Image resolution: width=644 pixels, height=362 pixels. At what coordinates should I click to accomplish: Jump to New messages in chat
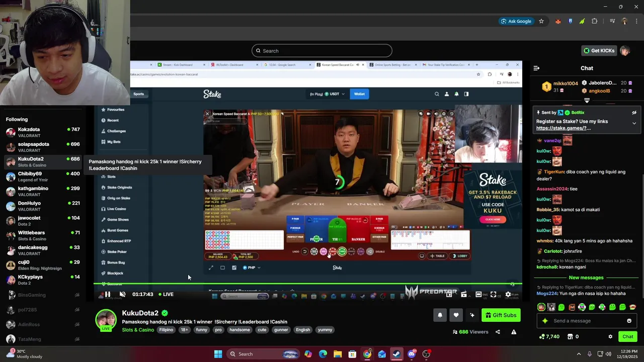[586, 278]
